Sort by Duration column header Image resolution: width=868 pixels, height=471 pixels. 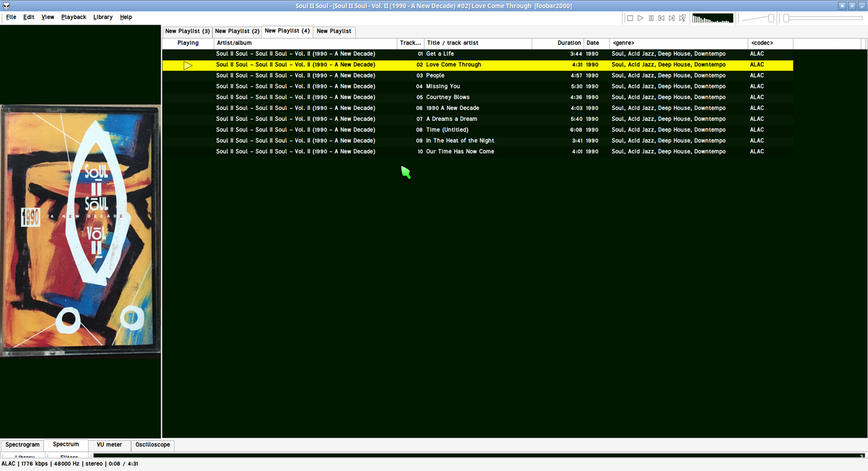point(558,43)
